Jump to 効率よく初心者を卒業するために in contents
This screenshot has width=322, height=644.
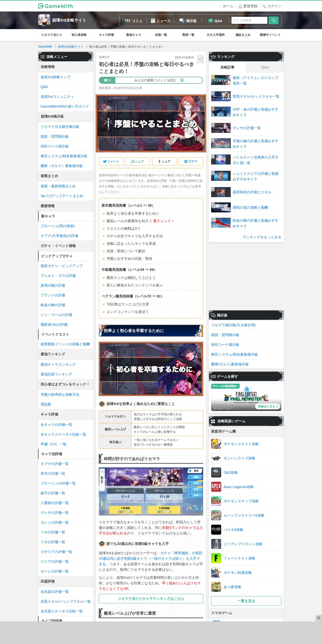(x=133, y=213)
